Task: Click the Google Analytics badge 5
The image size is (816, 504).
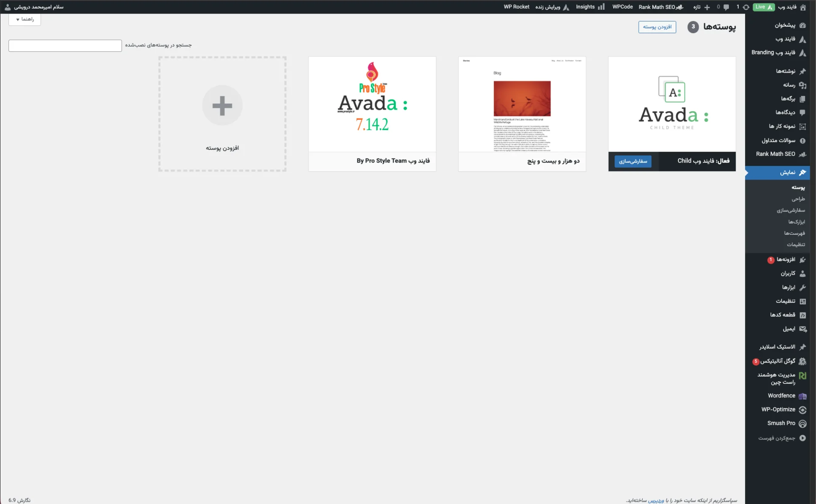Action: coord(756,361)
